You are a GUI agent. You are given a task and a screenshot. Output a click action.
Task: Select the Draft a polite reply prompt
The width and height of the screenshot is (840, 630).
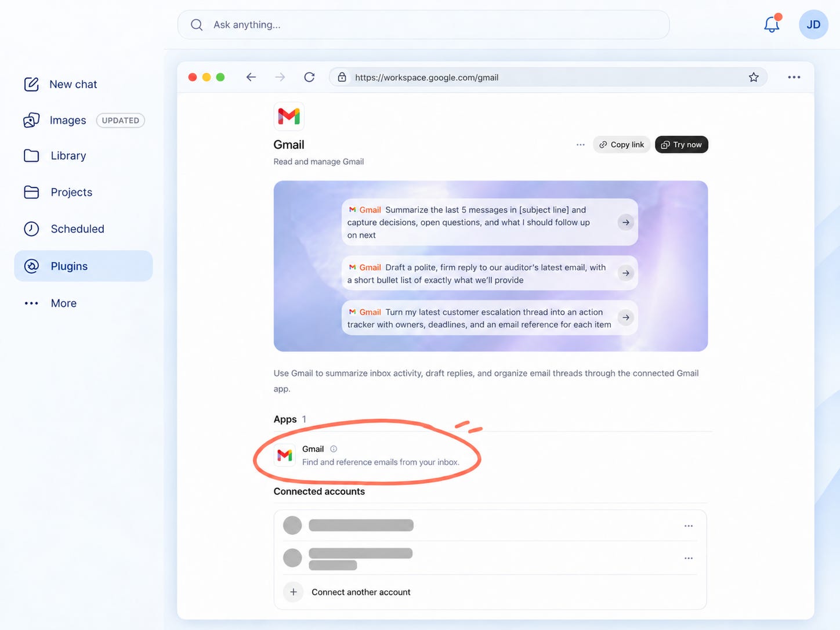click(x=490, y=273)
